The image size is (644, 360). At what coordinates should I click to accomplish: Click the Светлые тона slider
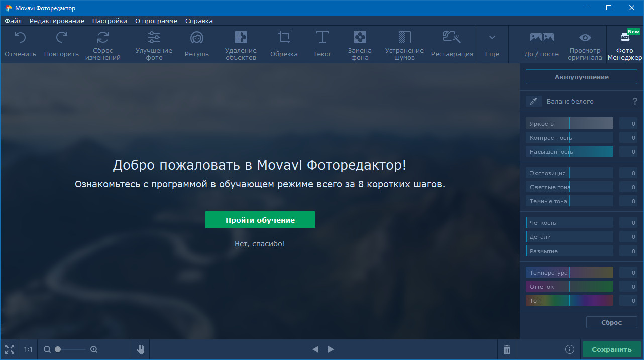[x=570, y=187]
